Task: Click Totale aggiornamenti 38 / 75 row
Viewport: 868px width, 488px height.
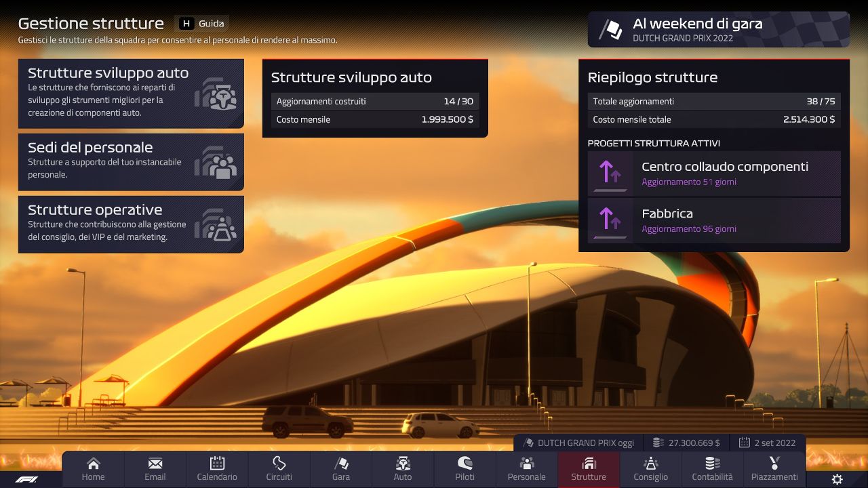Action: pyautogui.click(x=714, y=102)
